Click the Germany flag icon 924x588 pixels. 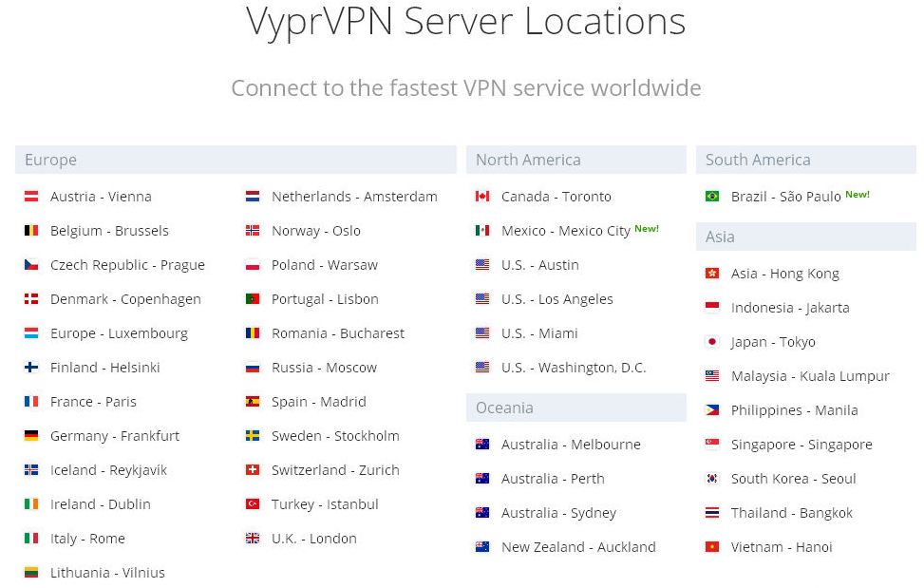click(x=31, y=435)
